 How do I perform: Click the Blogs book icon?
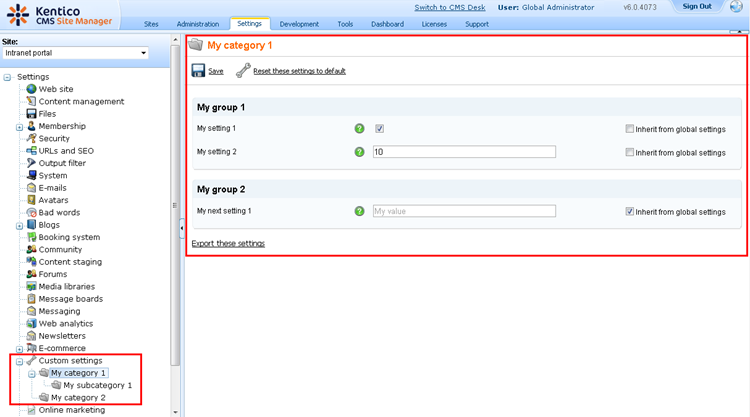pos(32,225)
